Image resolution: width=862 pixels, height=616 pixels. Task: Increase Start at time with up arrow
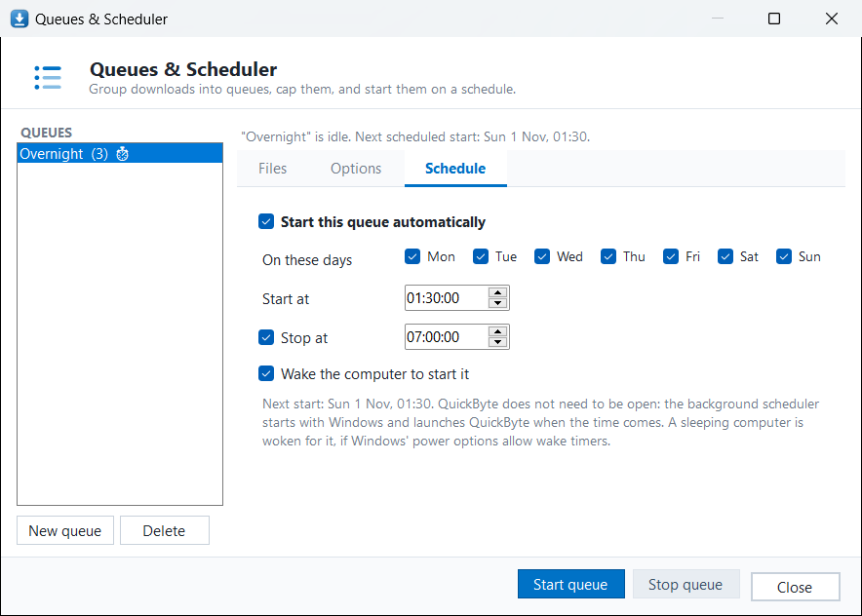pyautogui.click(x=498, y=292)
